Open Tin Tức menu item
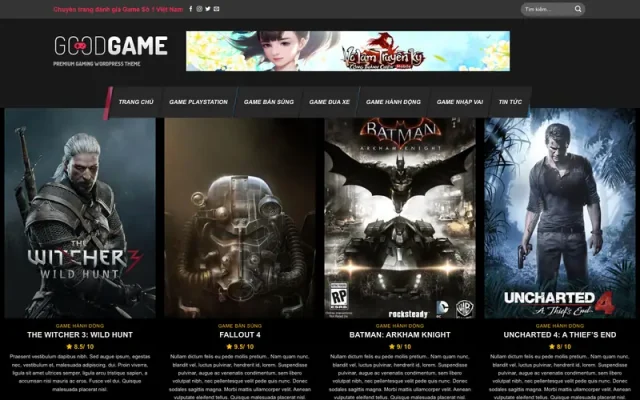The width and height of the screenshot is (640, 400). coord(510,102)
